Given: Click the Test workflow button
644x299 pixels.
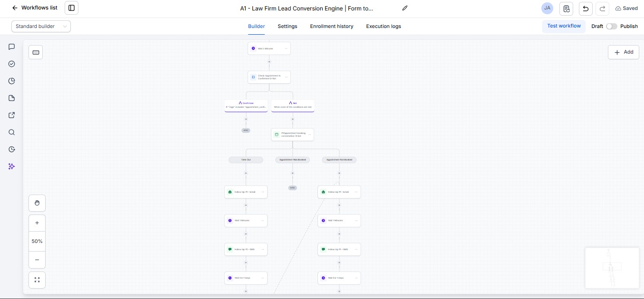Looking at the screenshot, I should [564, 26].
